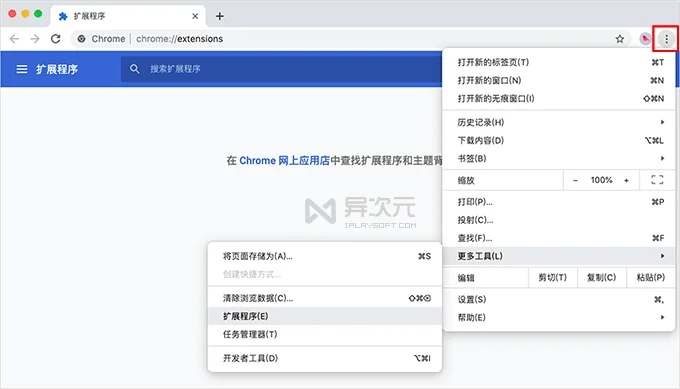Open 设置(S) from the menu
Image resolution: width=680 pixels, height=389 pixels.
559,300
